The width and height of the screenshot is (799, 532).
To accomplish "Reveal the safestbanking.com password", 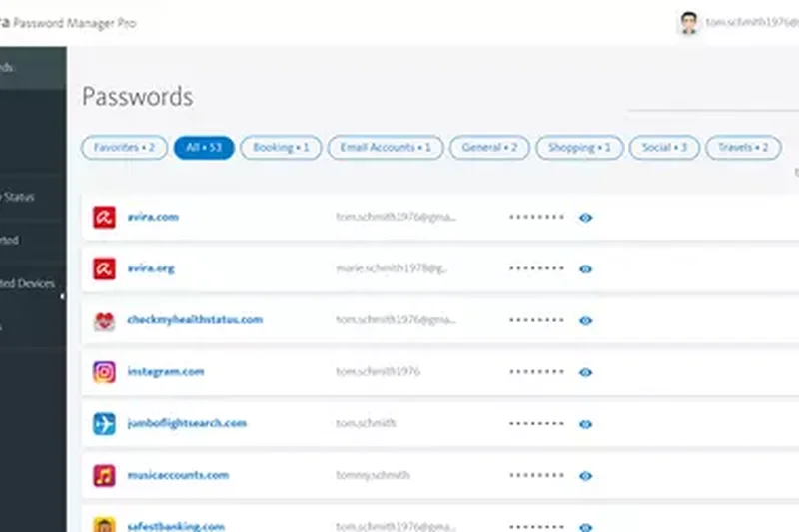I will (x=585, y=527).
